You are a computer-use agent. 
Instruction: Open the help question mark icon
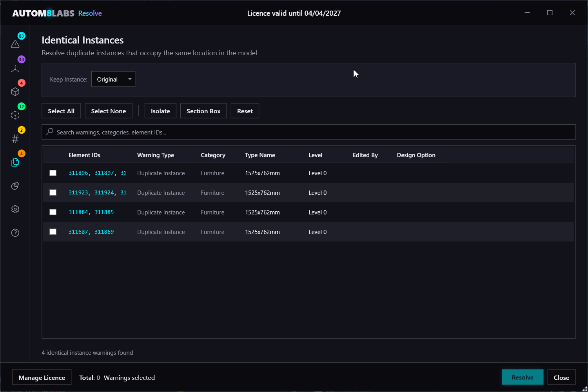15,233
